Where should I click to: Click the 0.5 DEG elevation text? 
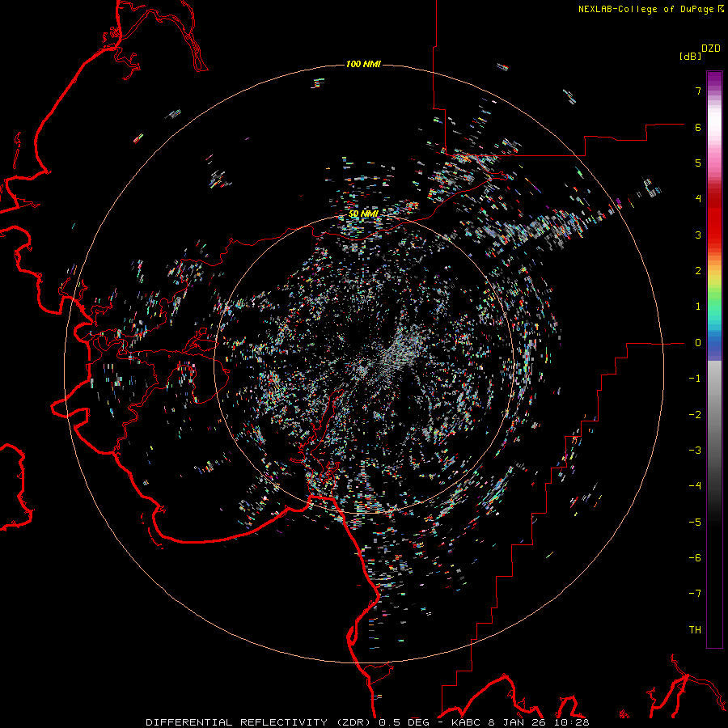pyautogui.click(x=404, y=722)
